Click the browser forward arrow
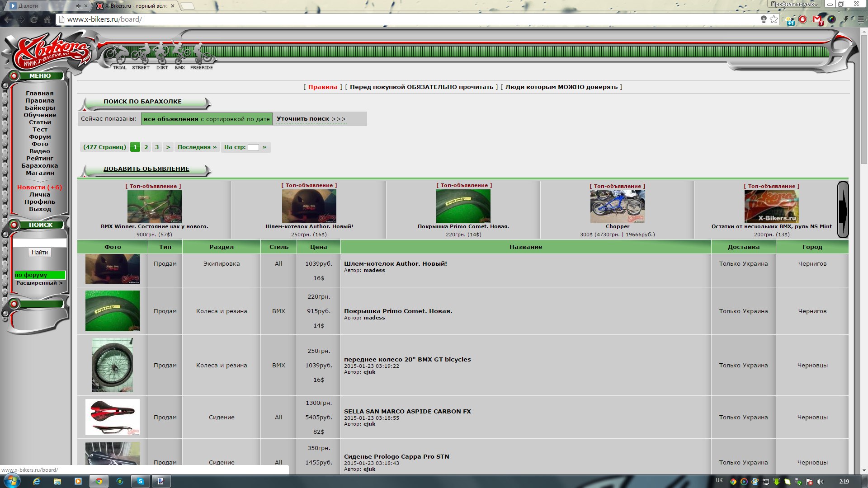Screen dimensions: 868x488 pyautogui.click(x=21, y=19)
